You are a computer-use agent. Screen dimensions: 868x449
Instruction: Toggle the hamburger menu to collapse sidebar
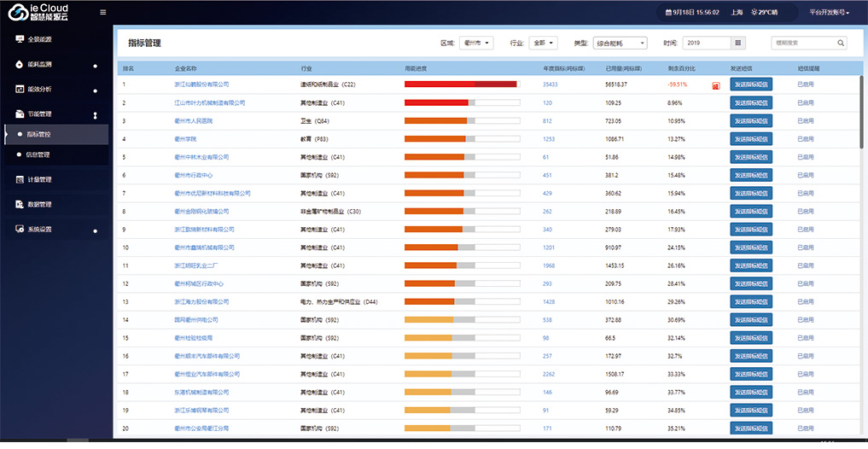tap(103, 12)
